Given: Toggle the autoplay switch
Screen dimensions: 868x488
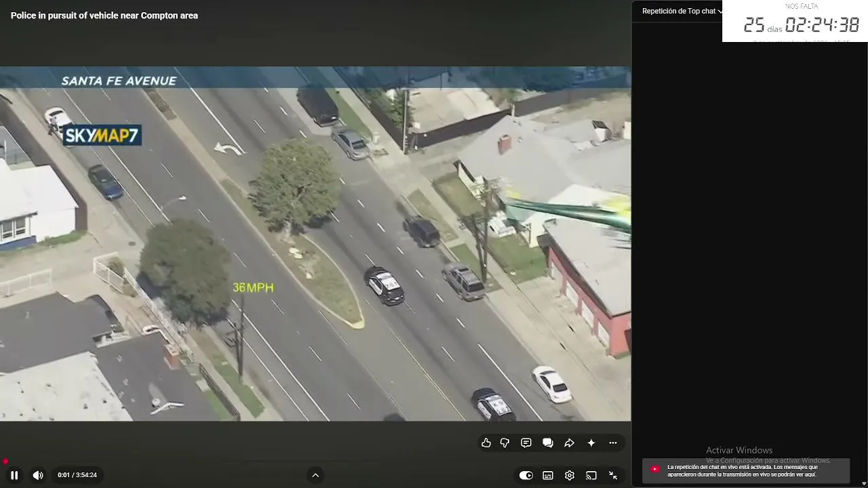Looking at the screenshot, I should [526, 475].
